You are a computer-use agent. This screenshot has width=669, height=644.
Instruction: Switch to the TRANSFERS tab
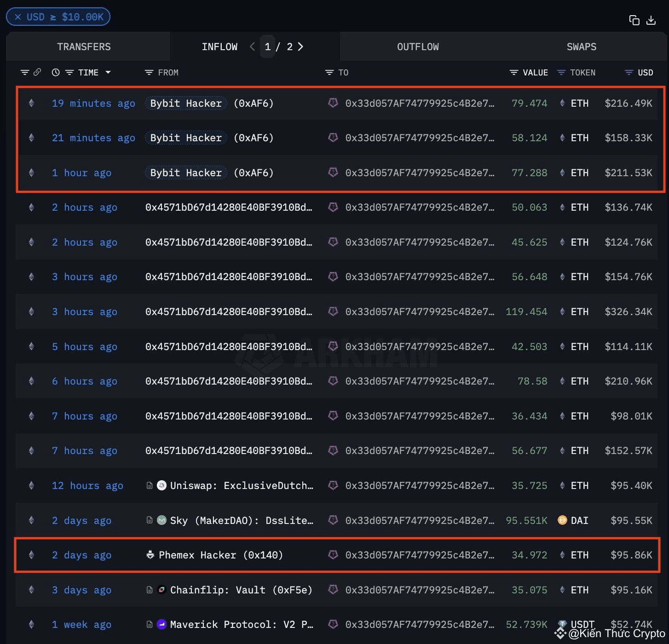[84, 46]
